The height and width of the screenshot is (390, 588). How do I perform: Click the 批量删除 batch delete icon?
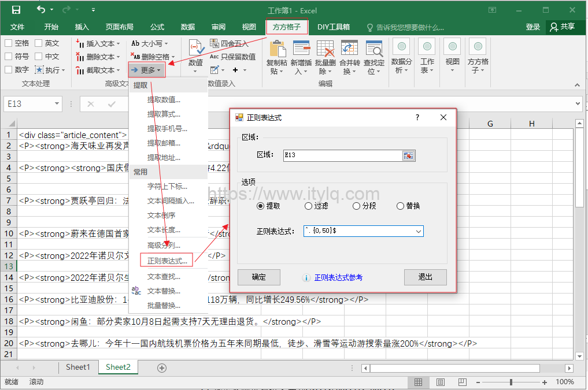click(x=324, y=57)
